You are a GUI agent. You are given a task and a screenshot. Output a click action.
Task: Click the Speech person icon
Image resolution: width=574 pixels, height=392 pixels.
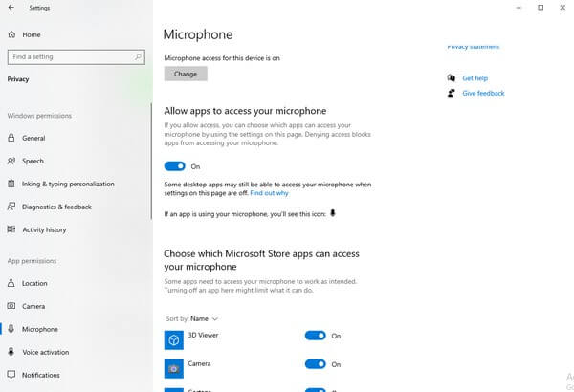tap(11, 161)
